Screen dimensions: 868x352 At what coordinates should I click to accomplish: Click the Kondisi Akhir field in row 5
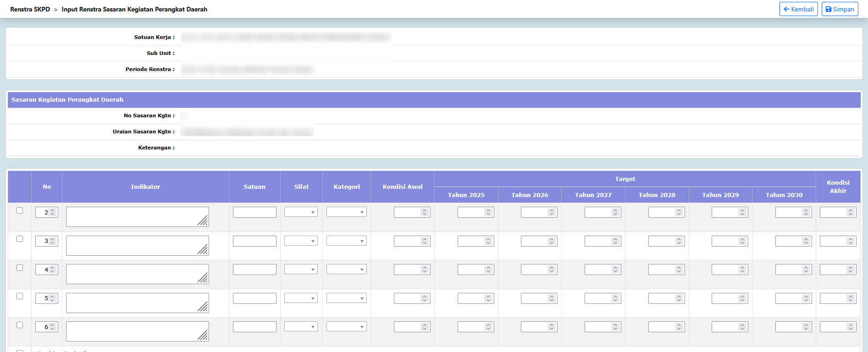(x=838, y=298)
